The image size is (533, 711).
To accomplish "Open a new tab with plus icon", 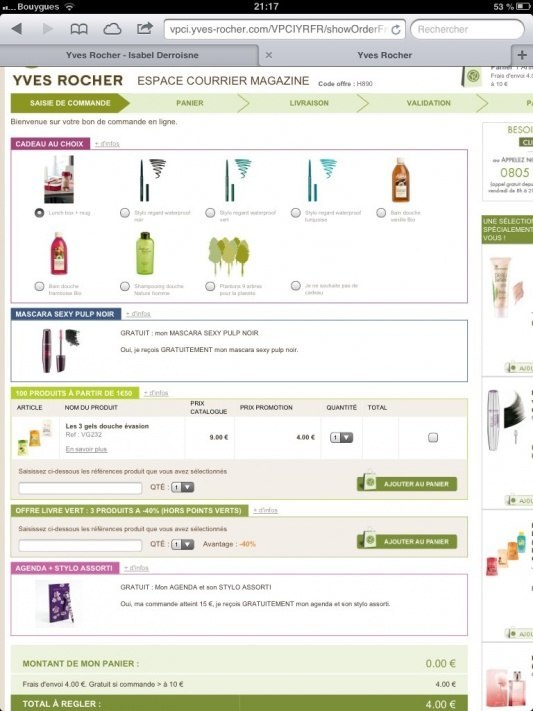I will pos(522,55).
